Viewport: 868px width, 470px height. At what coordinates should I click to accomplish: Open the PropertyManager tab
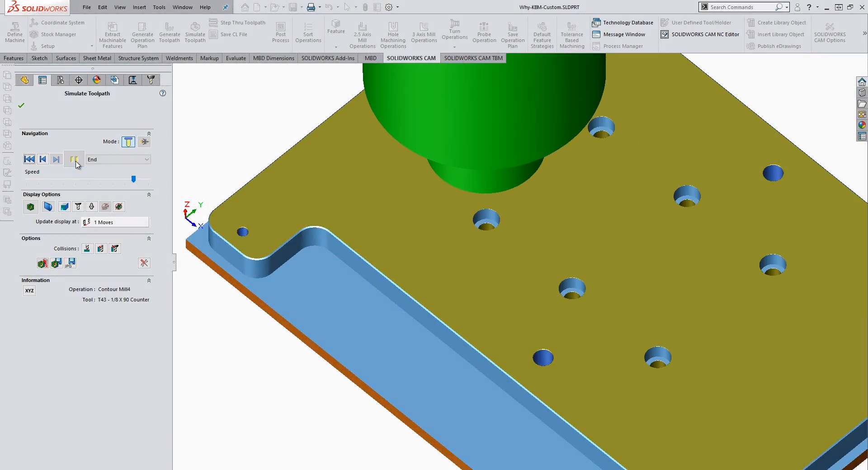pyautogui.click(x=42, y=80)
